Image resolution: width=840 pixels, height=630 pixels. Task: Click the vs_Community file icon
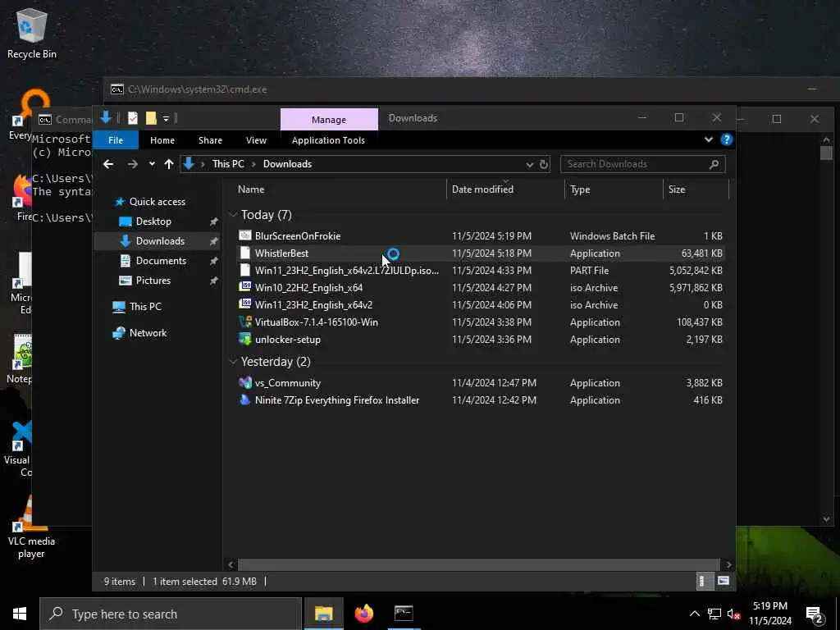[x=244, y=382]
